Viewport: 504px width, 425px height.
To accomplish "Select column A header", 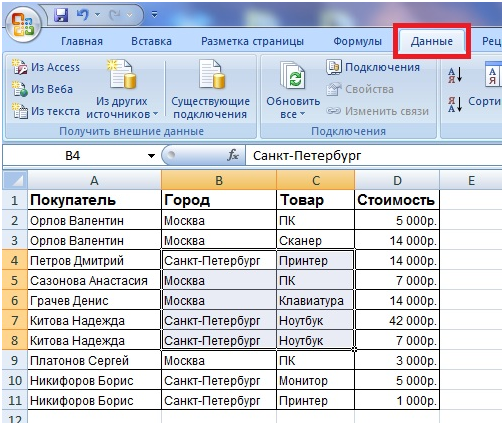I will [94, 180].
